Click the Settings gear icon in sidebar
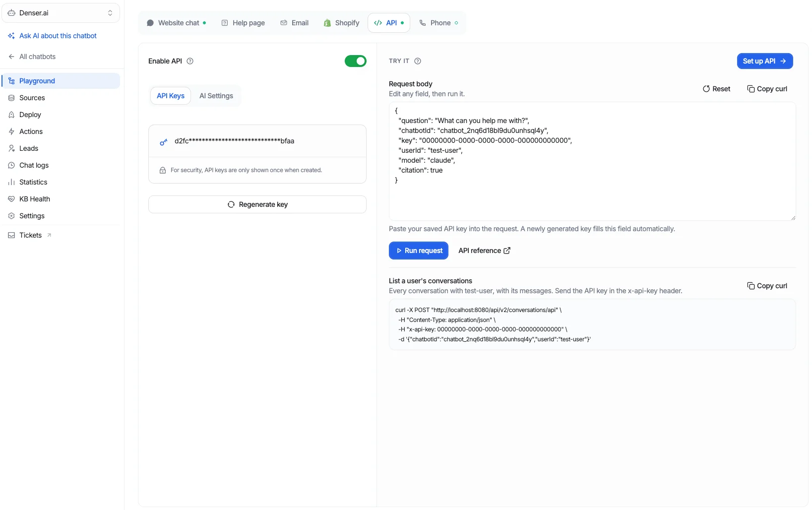Image resolution: width=812 pixels, height=510 pixels. point(11,216)
